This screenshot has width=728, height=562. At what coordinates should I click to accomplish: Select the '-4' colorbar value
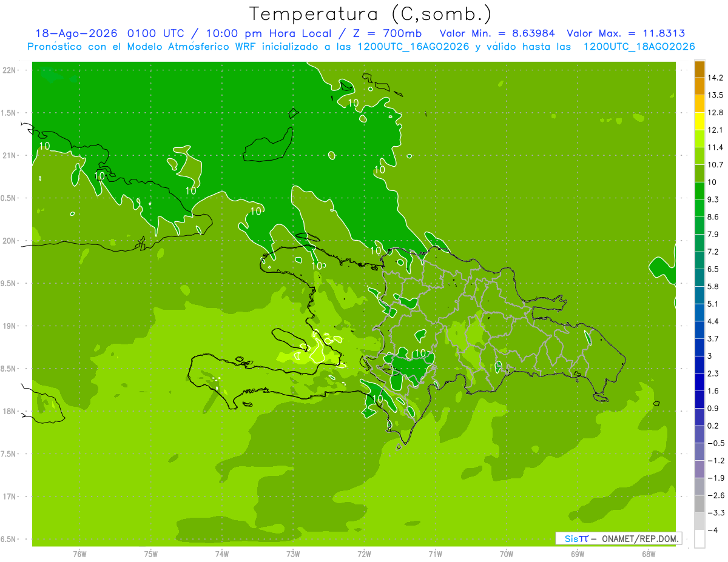point(713,530)
